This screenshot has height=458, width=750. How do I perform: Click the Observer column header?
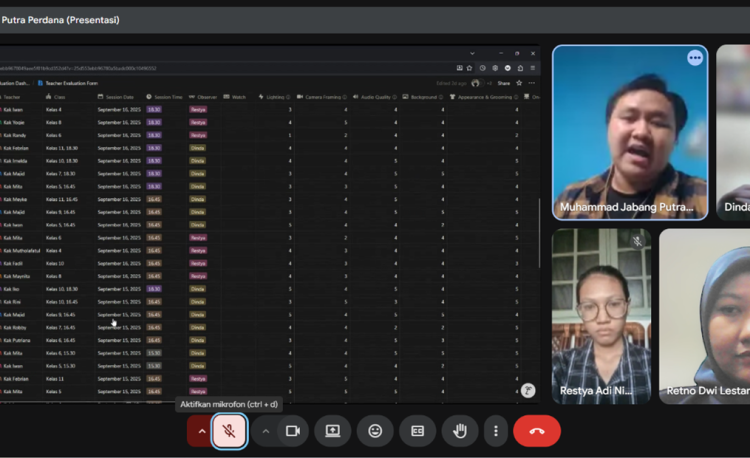pos(205,97)
